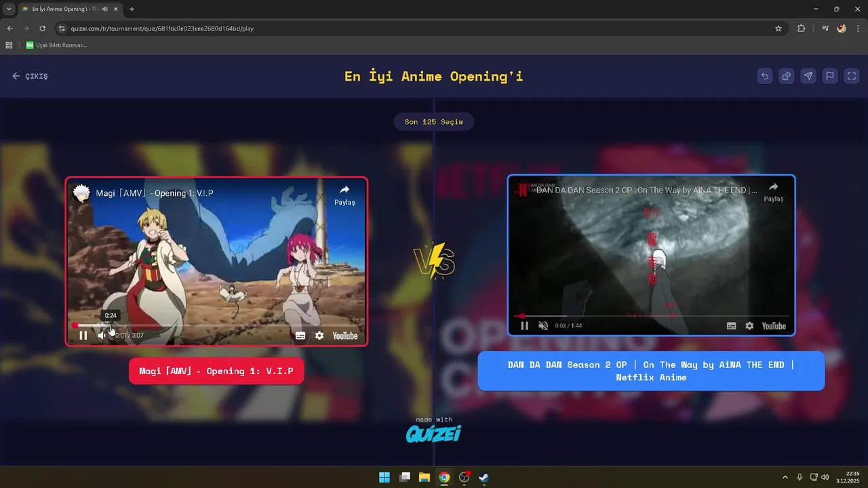
Task: Open the network tray icon
Action: pyautogui.click(x=814, y=477)
